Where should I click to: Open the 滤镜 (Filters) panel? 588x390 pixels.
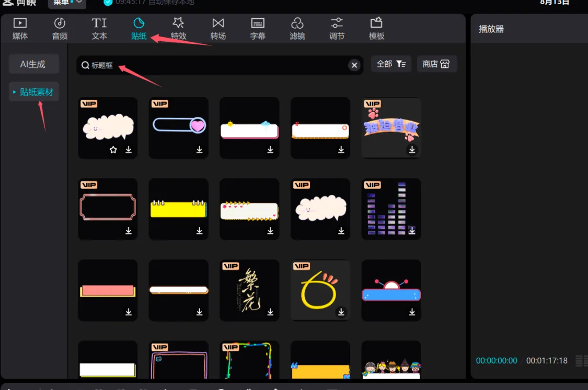pos(297,29)
